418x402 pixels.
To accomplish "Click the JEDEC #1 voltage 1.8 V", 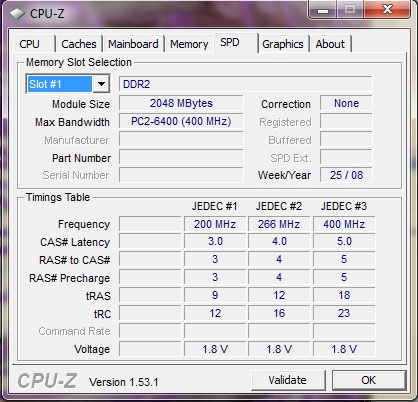I will pos(215,349).
